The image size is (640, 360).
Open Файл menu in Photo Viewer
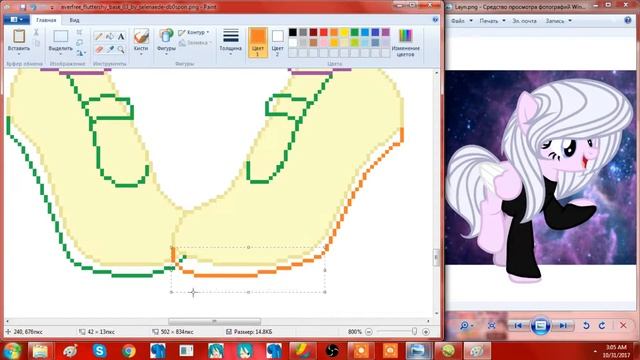click(462, 20)
